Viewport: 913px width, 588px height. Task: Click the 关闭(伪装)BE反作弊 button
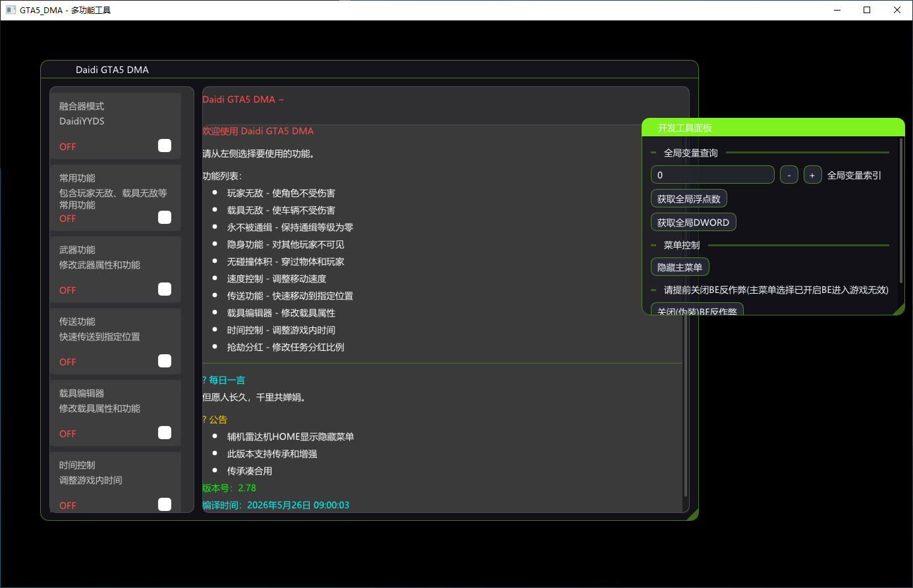[697, 309]
